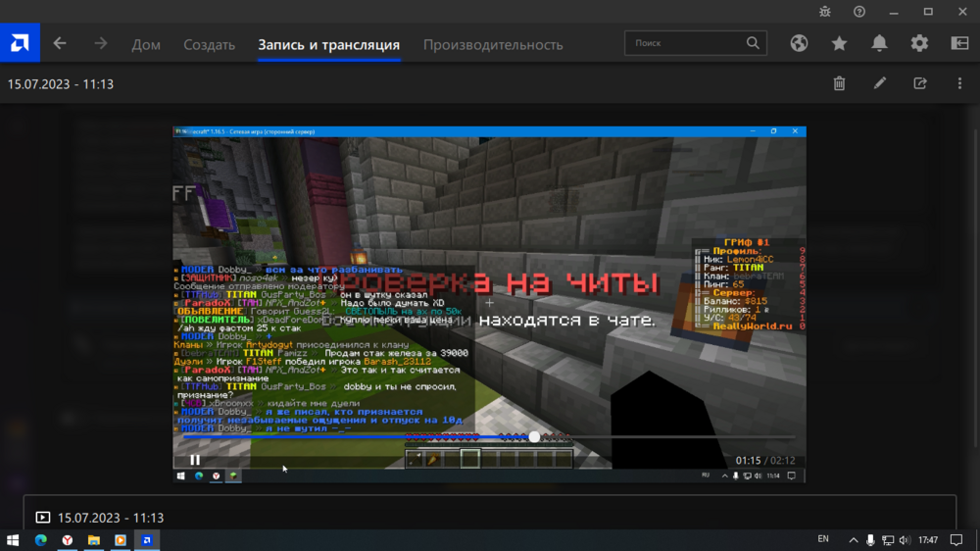
Task: Select the 15.07.2023 - 11:13 recording entry
Action: pyautogui.click(x=490, y=518)
